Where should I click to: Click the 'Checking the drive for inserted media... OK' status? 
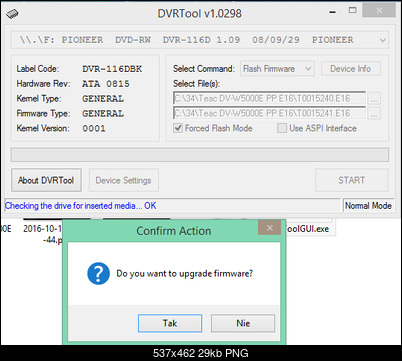[x=81, y=206]
